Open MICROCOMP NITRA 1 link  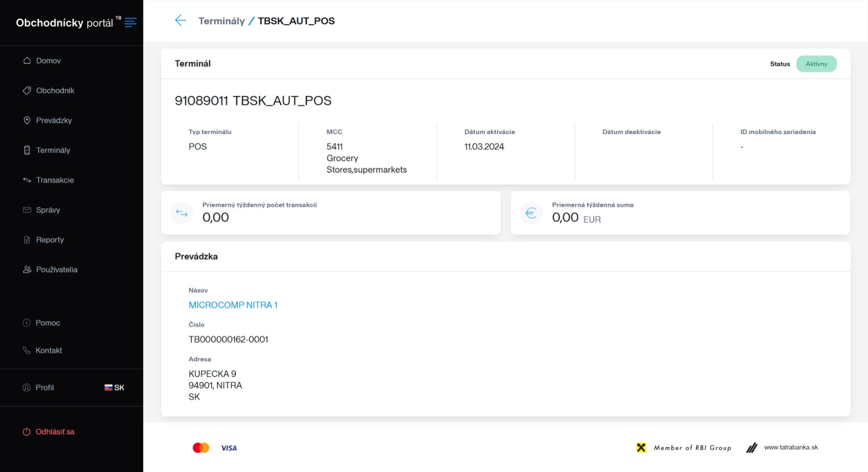(x=233, y=305)
